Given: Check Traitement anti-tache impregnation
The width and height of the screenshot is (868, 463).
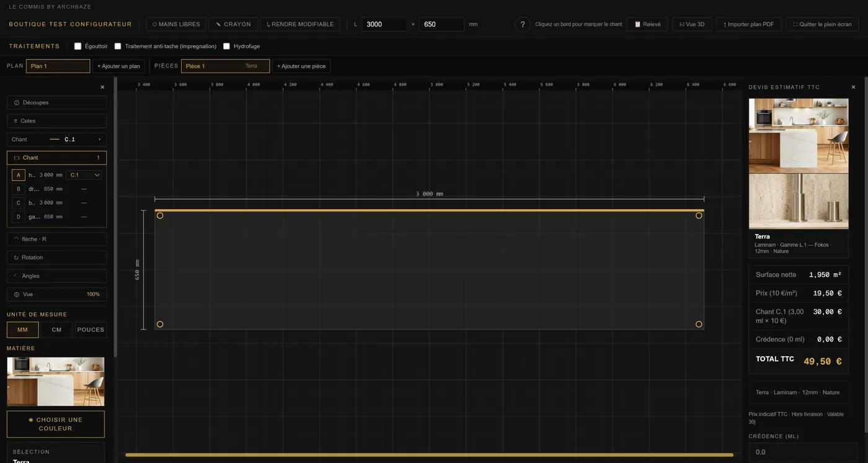Looking at the screenshot, I should 118,47.
